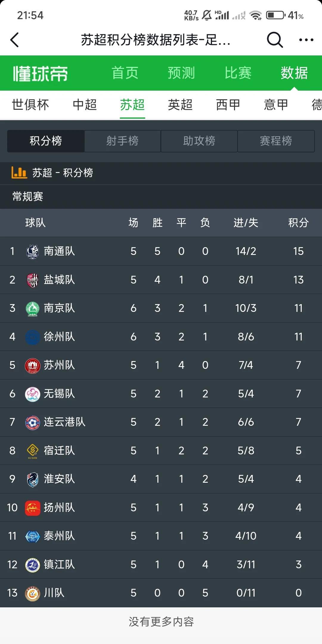Screen dimensions: 322x644
Task: Tap the 扬州队 red team crest
Action: [x=32, y=508]
